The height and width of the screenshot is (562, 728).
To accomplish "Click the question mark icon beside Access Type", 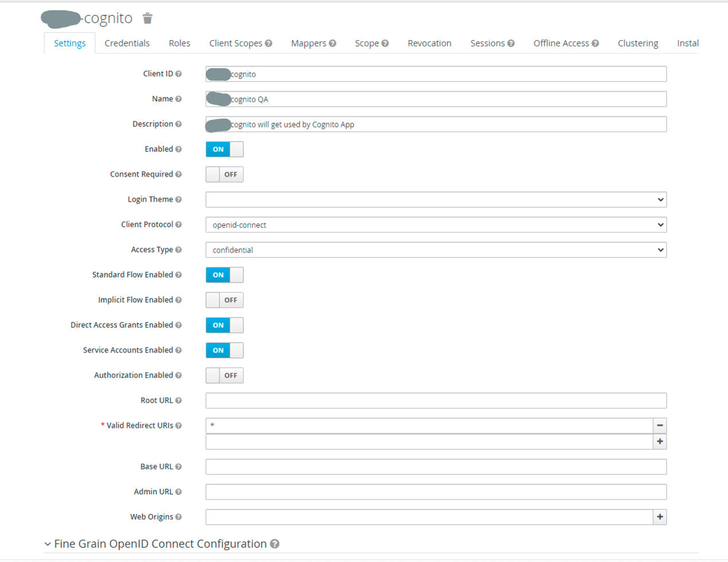I will (179, 249).
